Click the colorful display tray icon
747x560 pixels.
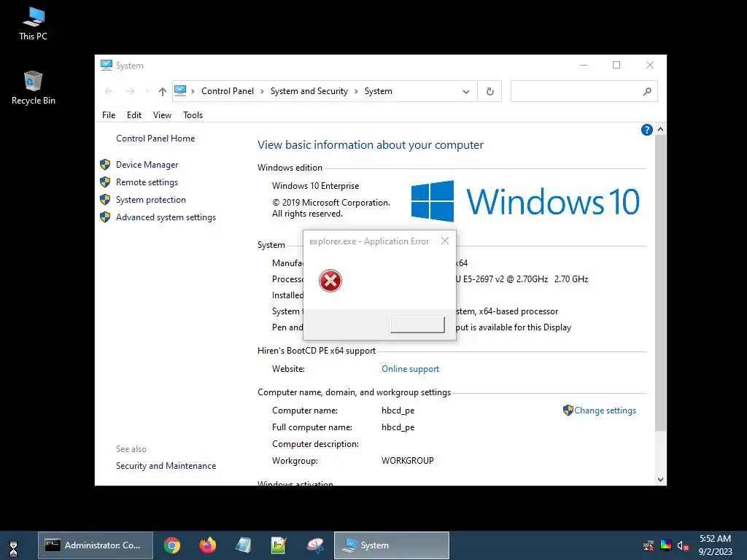coord(666,545)
